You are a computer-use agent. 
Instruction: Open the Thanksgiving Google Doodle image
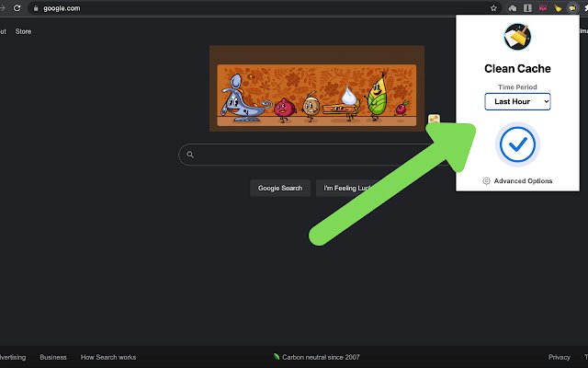(x=317, y=88)
